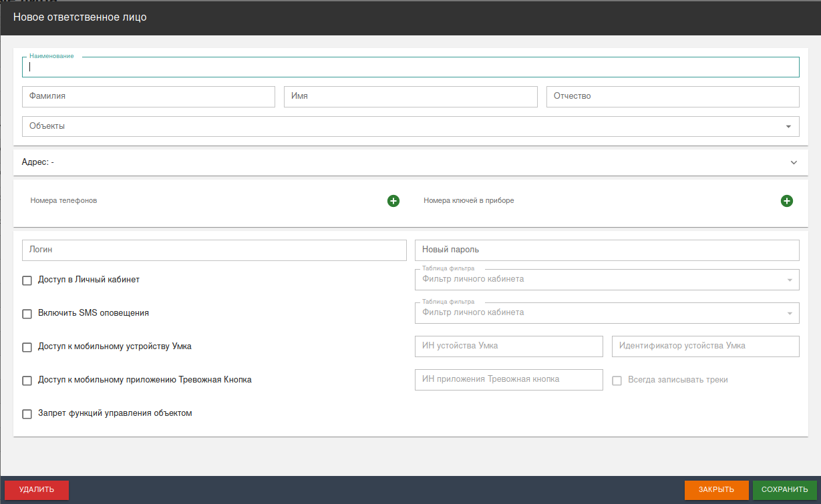Click the red УДАЛИТЬ button
Image resolution: width=821 pixels, height=504 pixels.
coord(37,490)
